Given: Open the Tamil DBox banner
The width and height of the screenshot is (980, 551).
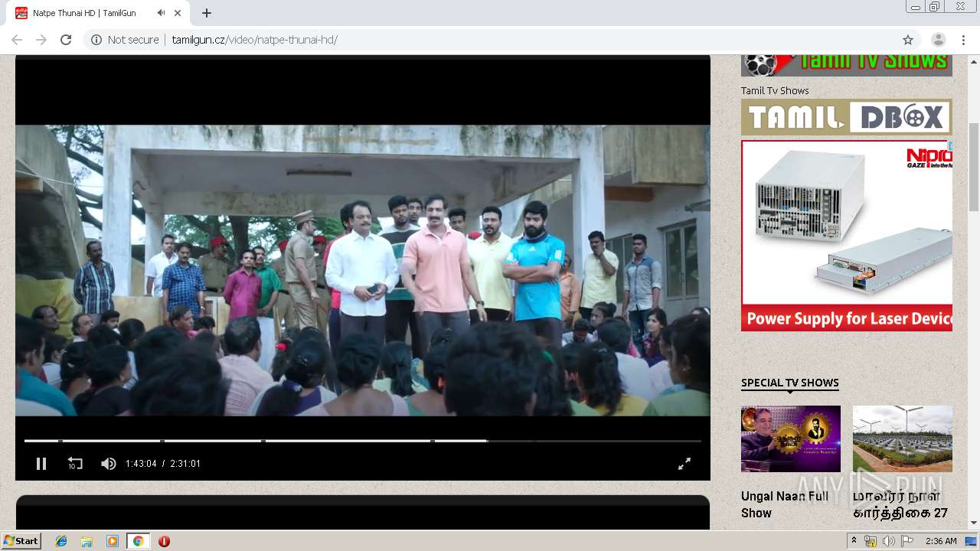Looking at the screenshot, I should [x=847, y=117].
